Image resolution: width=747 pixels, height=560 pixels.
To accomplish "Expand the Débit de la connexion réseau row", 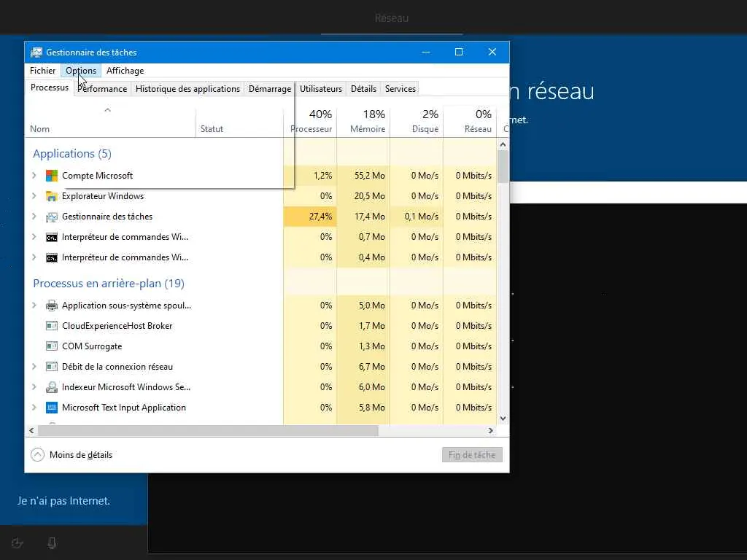I will (x=34, y=367).
